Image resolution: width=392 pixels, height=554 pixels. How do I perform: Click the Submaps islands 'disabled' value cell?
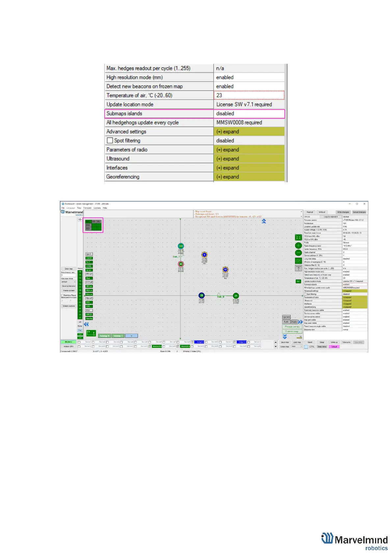249,113
